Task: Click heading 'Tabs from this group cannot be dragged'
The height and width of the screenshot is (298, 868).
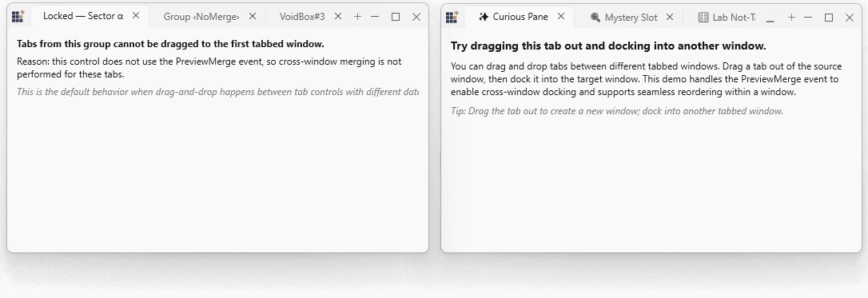Action: (170, 44)
